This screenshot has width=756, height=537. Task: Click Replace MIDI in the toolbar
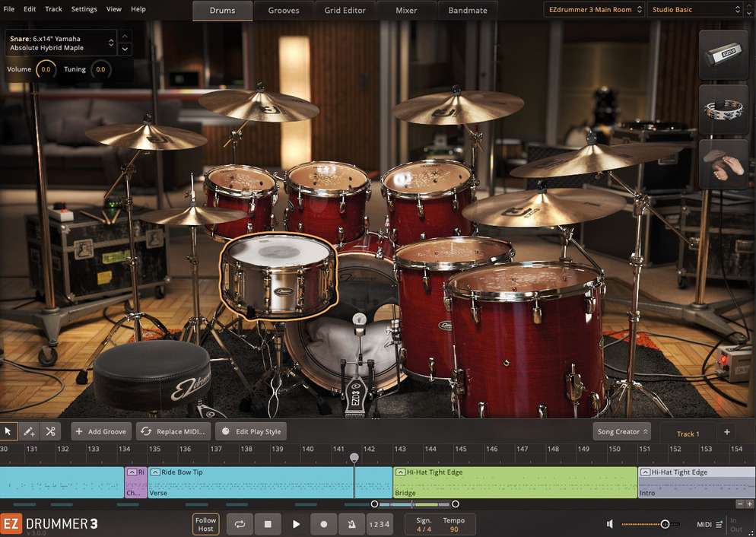tap(173, 431)
